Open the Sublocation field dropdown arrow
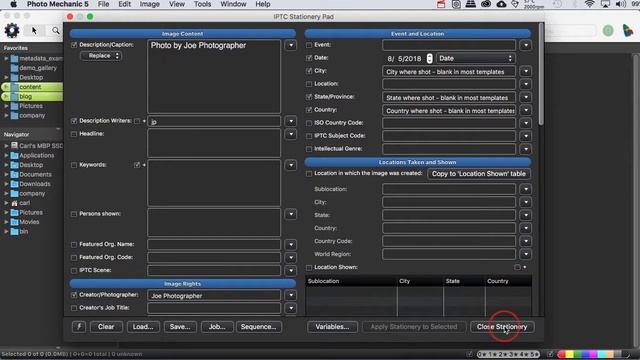The width and height of the screenshot is (640, 360). pyautogui.click(x=526, y=189)
